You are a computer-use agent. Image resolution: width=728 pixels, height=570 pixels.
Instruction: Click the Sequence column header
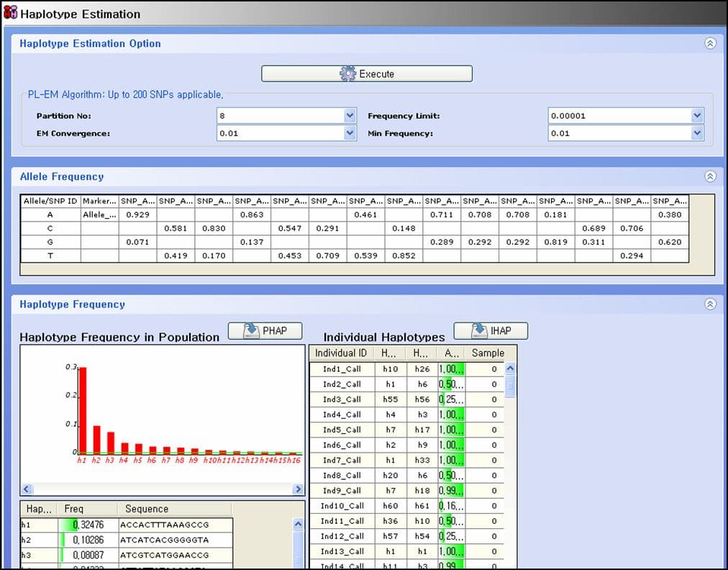[x=147, y=509]
